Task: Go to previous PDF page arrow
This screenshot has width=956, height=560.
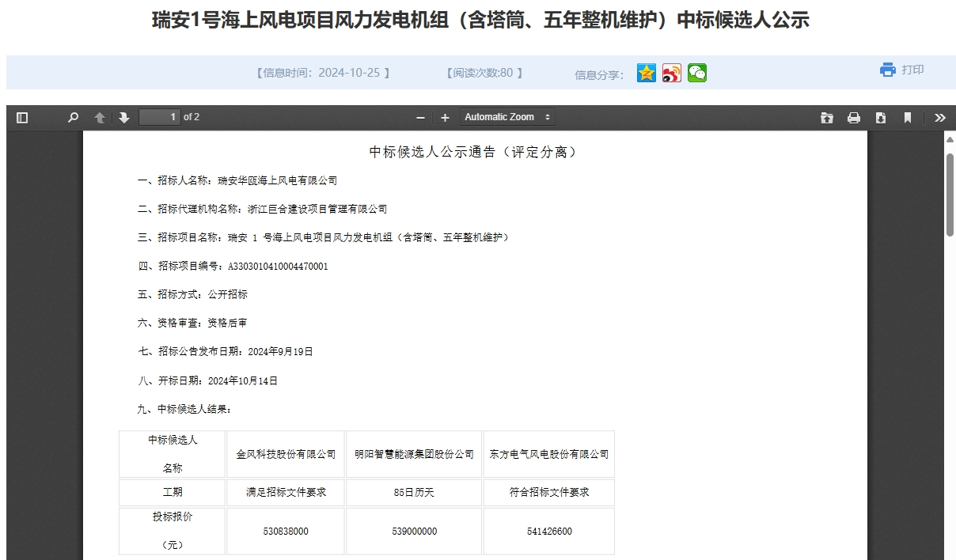Action: (x=100, y=117)
